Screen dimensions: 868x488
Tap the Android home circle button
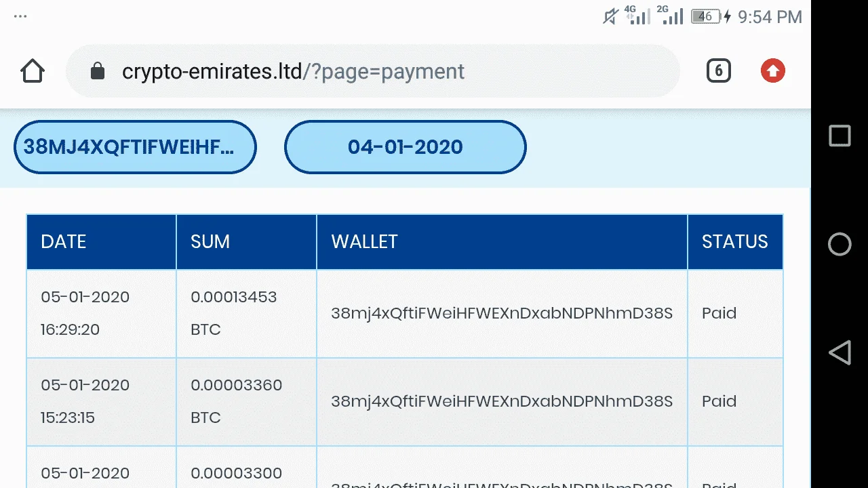point(840,244)
